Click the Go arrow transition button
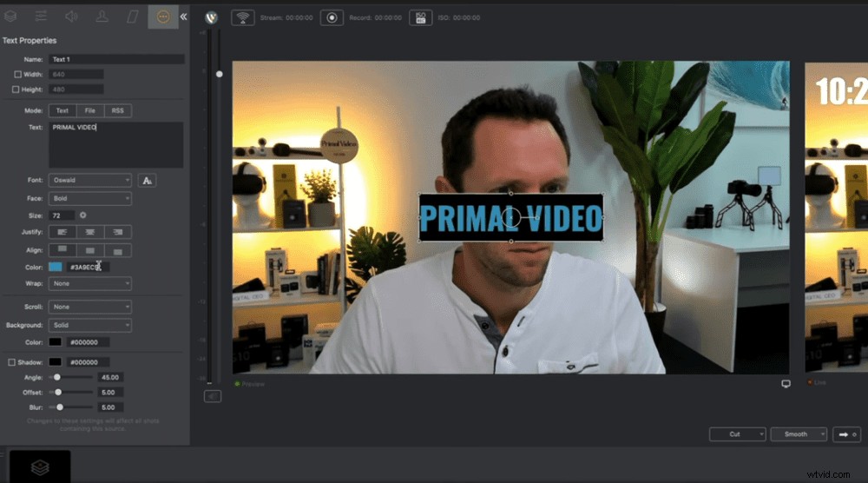This screenshot has width=868, height=483. [847, 434]
